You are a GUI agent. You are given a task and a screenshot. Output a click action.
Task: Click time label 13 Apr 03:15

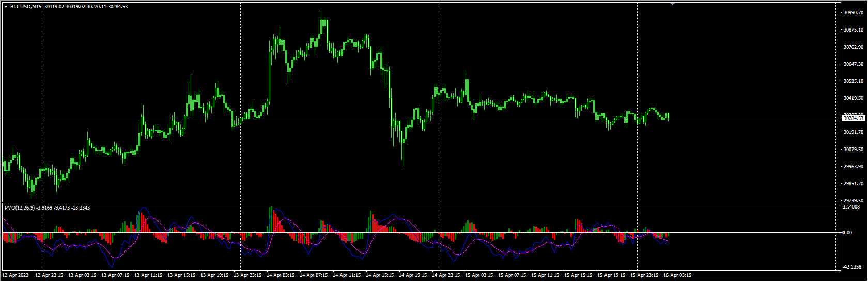coord(82,275)
